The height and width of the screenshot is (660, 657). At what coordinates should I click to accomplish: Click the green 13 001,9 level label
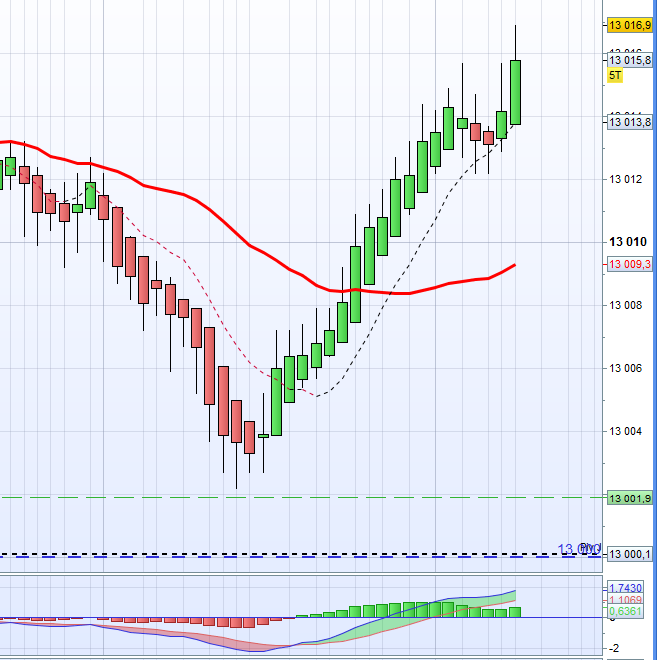click(629, 498)
